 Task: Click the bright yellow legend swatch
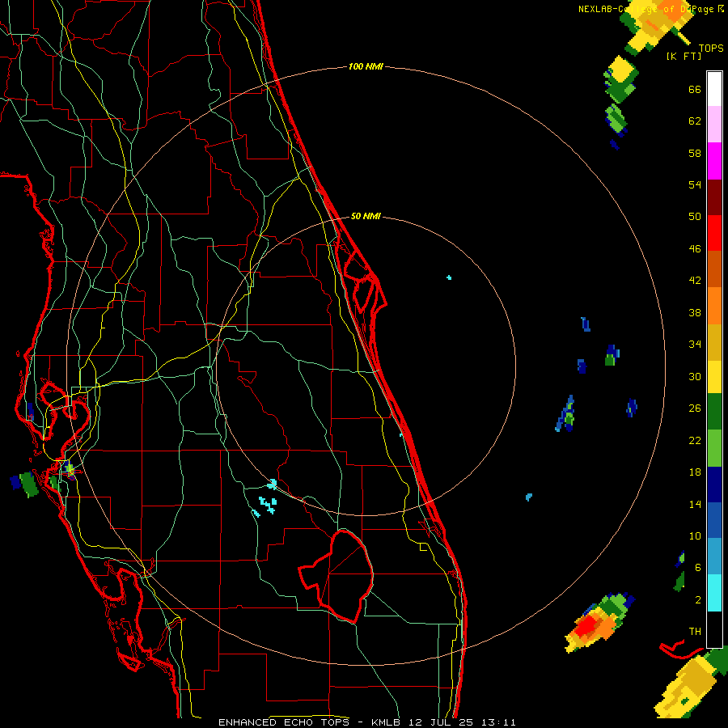coord(714,376)
